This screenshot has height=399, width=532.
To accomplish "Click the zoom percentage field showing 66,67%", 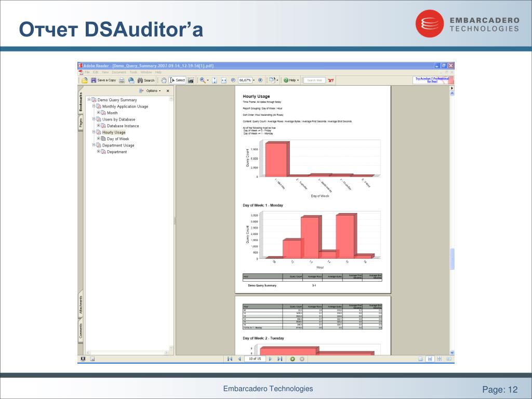I will (x=245, y=81).
